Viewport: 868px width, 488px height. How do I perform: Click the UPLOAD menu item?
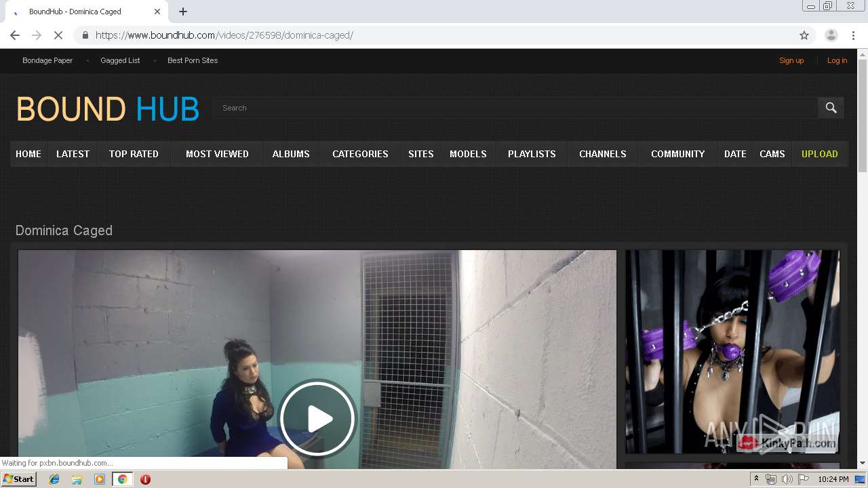coord(819,154)
